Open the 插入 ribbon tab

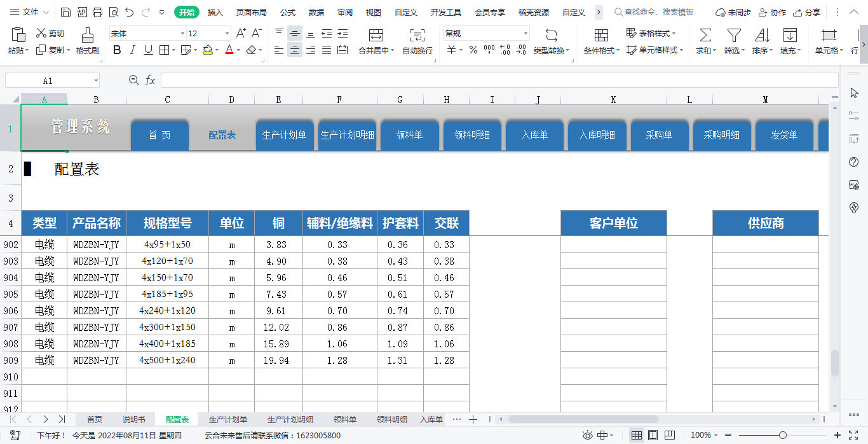pos(215,12)
